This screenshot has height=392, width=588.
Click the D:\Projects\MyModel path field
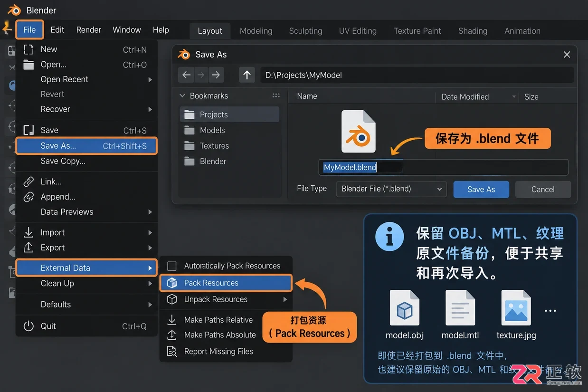[x=417, y=75]
